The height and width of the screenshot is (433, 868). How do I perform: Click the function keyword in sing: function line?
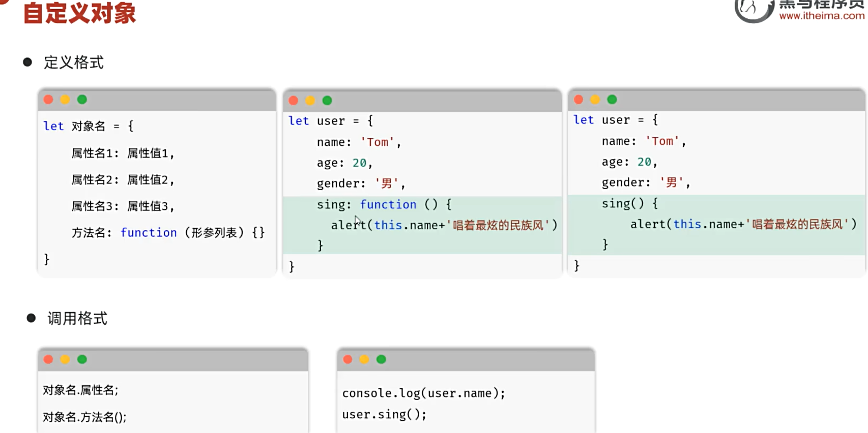pyautogui.click(x=388, y=204)
